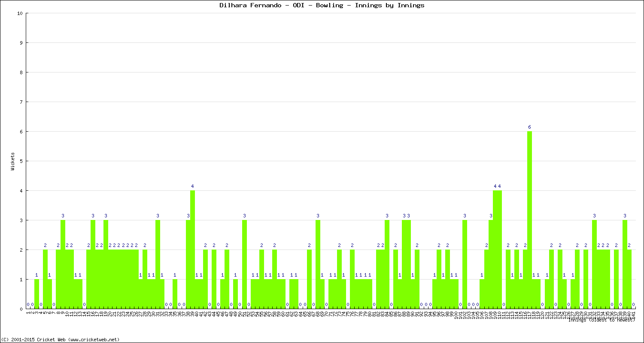Click the x-axis tick label '1'
The height and width of the screenshot is (343, 644).
point(28,312)
